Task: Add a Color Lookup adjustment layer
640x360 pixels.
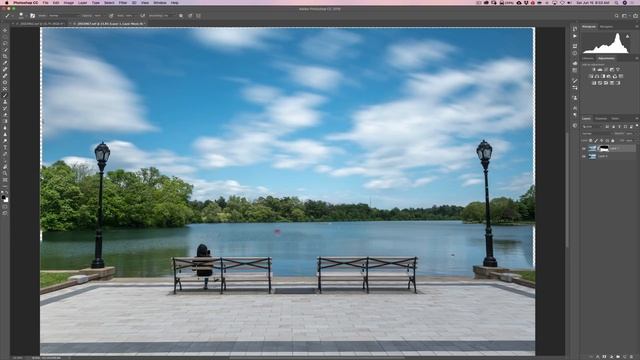Action: coord(621,76)
